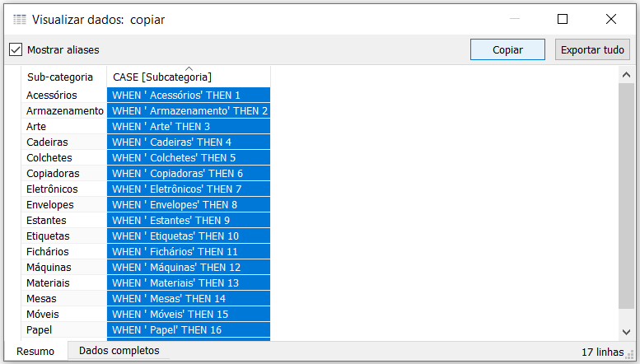Image resolution: width=640 pixels, height=364 pixels.
Task: Select the Cadeiras sub-category cell
Action: click(x=64, y=142)
